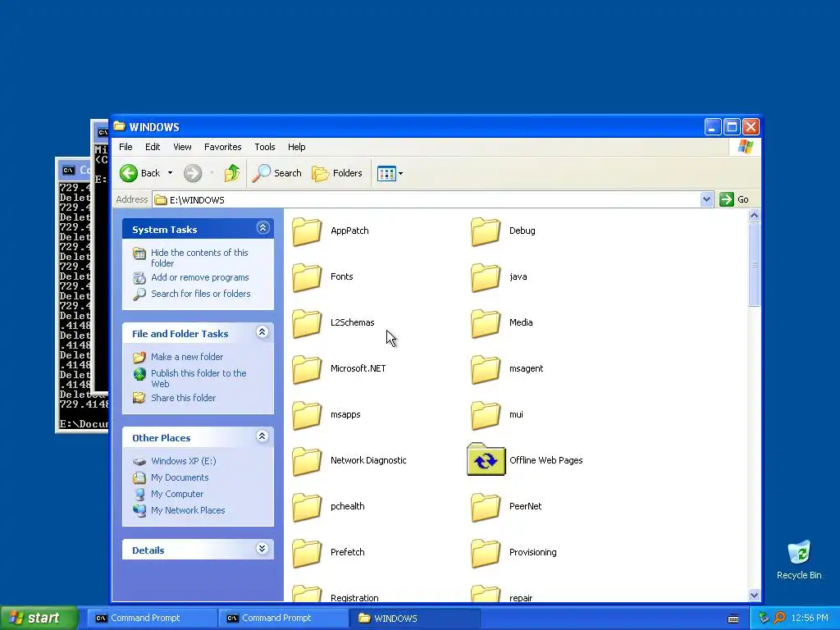
Task: Select the Fonts folder icon
Action: pyautogui.click(x=307, y=277)
